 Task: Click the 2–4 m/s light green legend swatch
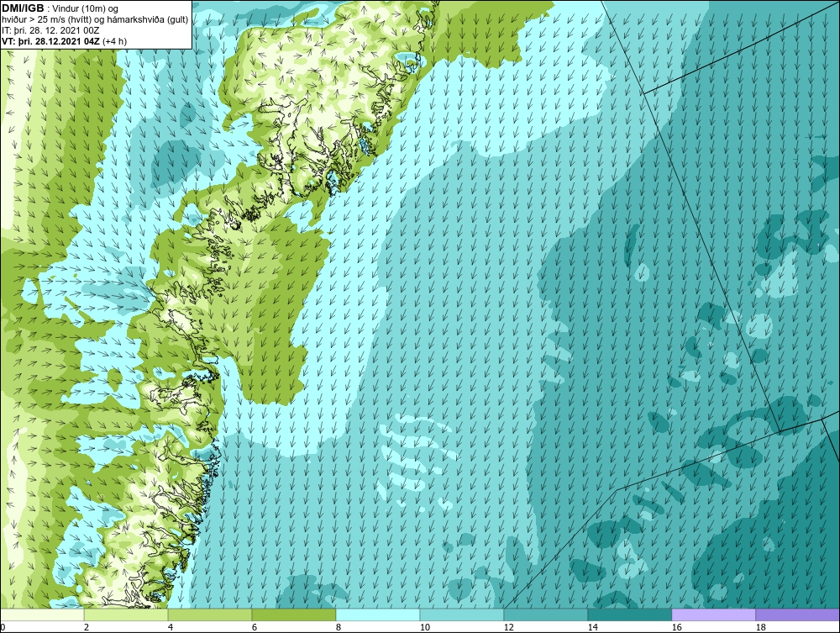pos(126,615)
